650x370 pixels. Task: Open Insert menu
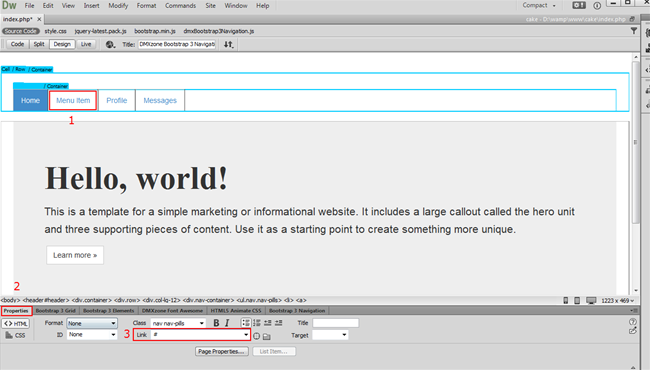point(92,5)
